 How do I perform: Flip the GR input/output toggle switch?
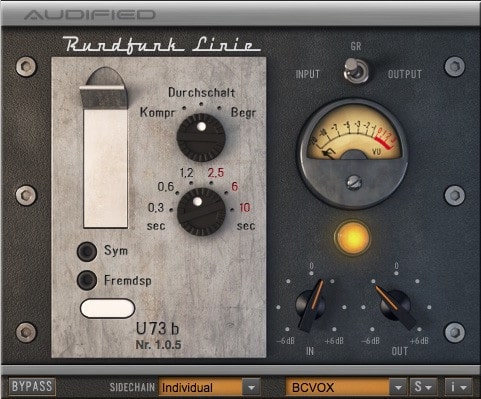pos(356,70)
